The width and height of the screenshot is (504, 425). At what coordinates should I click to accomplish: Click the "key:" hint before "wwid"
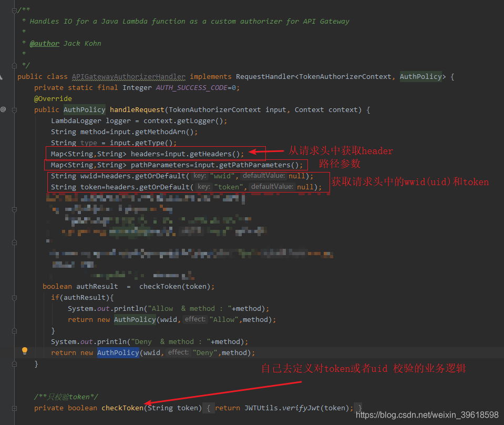[x=199, y=176]
